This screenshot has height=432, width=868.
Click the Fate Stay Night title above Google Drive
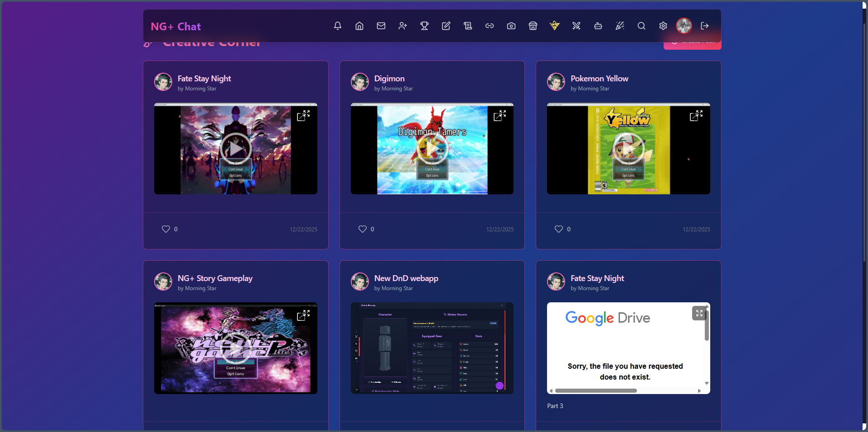[x=597, y=278]
